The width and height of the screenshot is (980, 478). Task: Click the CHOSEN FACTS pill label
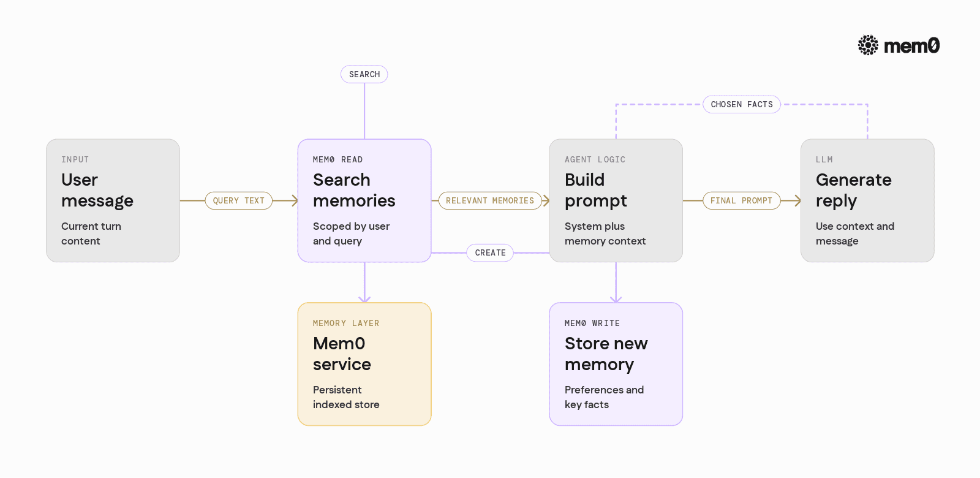pyautogui.click(x=742, y=105)
